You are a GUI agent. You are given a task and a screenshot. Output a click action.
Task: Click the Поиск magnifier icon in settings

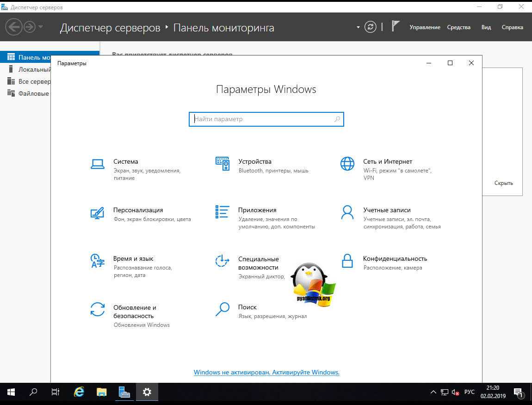(x=223, y=309)
